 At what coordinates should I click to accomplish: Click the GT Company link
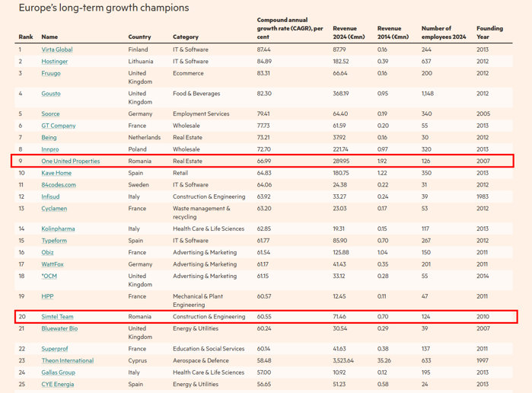pos(59,126)
